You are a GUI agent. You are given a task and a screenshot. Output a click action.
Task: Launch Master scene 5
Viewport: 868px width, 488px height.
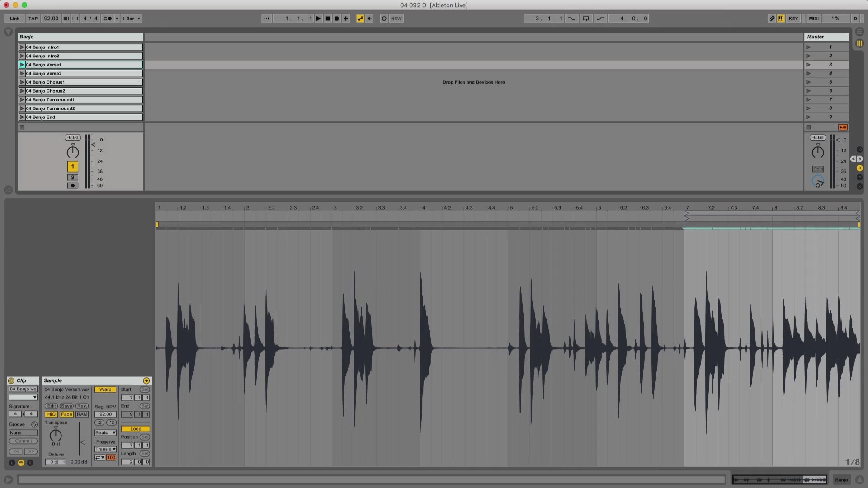click(x=808, y=82)
